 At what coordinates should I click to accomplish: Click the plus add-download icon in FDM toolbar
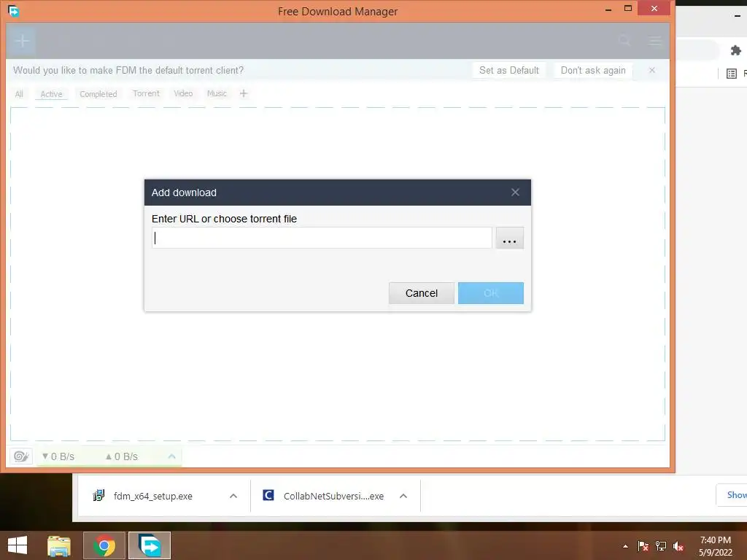[22, 41]
